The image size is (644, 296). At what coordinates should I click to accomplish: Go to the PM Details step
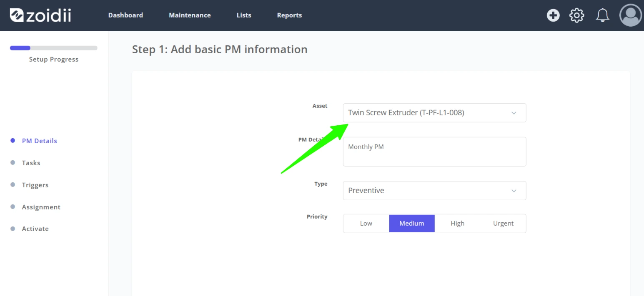pos(39,141)
